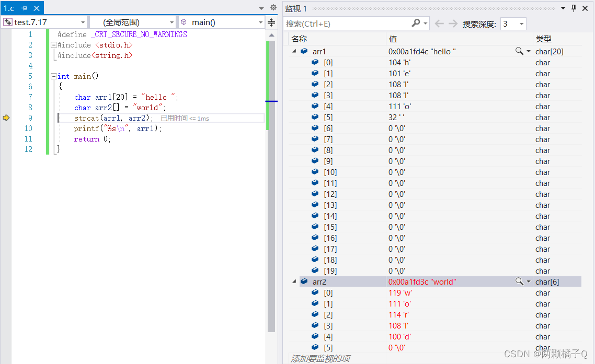
Task: Open the 监视 1 window options dropdown
Action: point(563,8)
